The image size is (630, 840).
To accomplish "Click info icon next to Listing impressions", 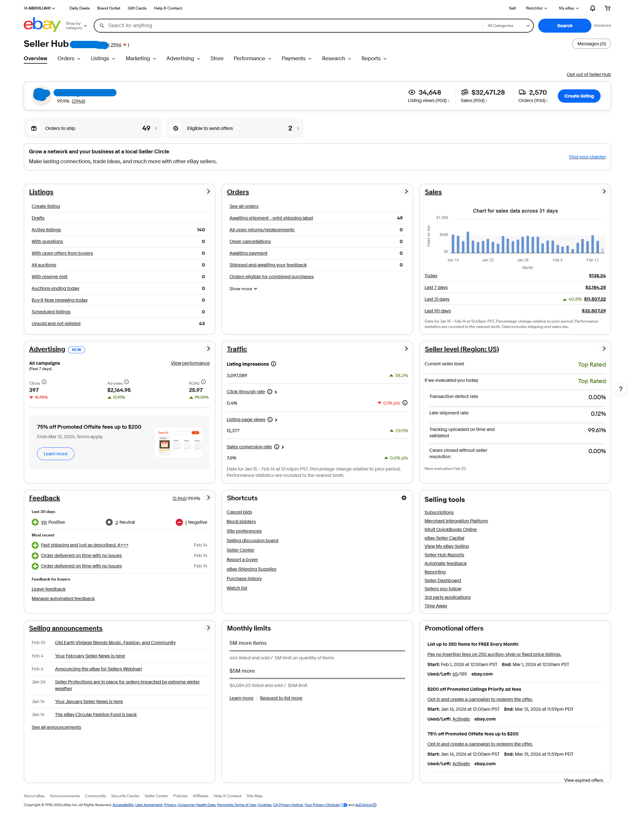I will 273,364.
